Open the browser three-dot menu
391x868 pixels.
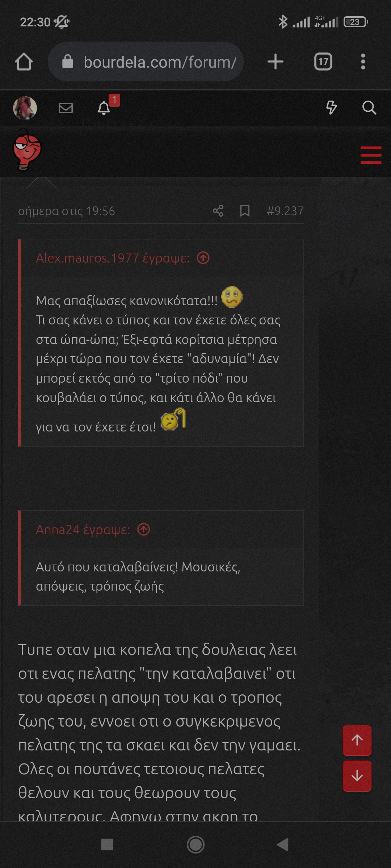(x=363, y=62)
